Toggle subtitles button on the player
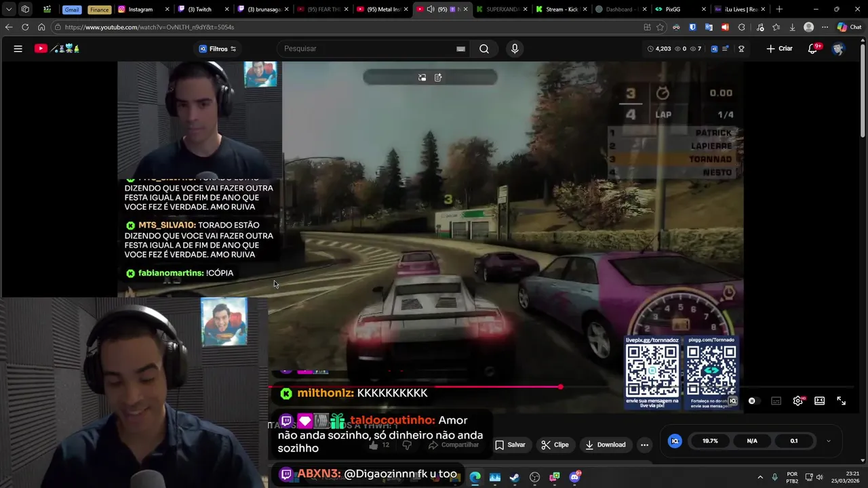868x488 pixels. 776,401
